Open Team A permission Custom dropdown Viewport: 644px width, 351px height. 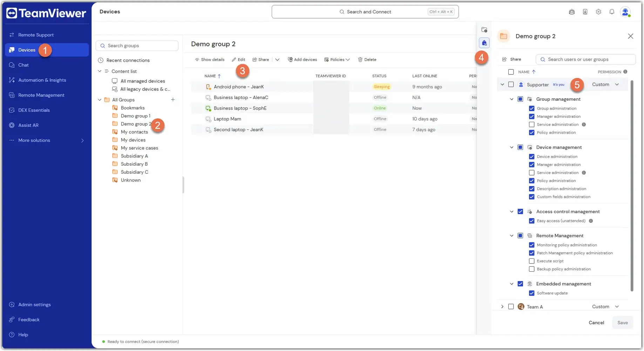point(605,307)
